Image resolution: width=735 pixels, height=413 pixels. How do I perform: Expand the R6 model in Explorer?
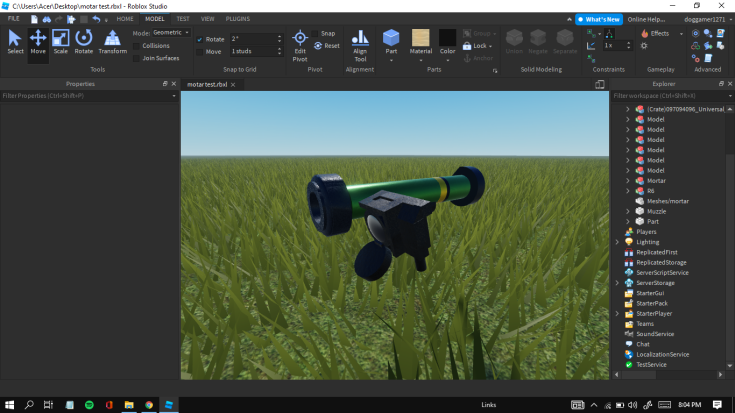[628, 191]
